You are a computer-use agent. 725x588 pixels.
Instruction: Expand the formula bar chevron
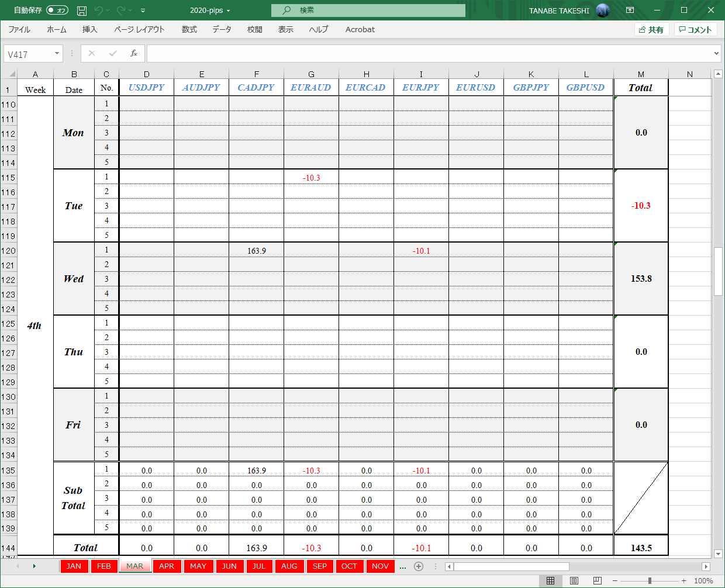[x=717, y=54]
